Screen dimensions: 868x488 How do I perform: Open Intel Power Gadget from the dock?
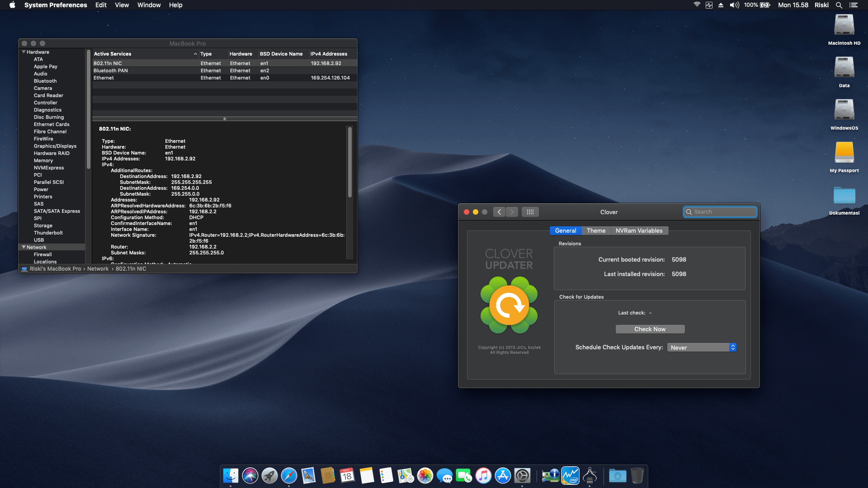point(570,476)
